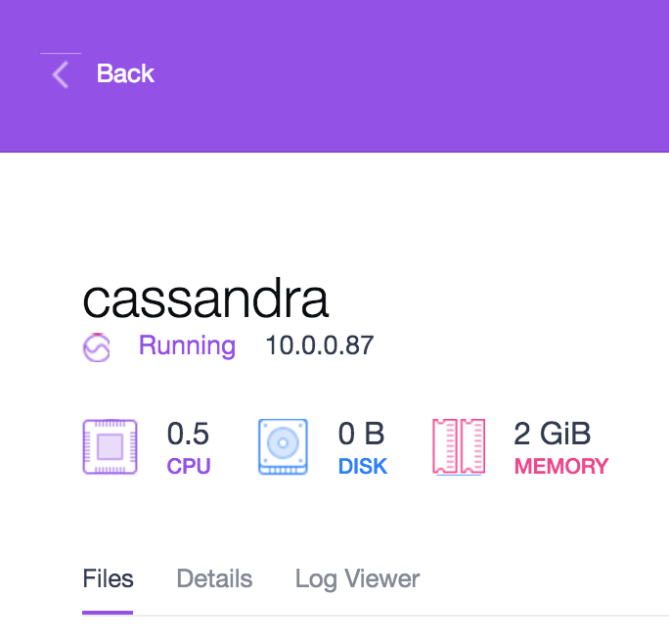Click the purple CPU chip icon

pyautogui.click(x=110, y=447)
